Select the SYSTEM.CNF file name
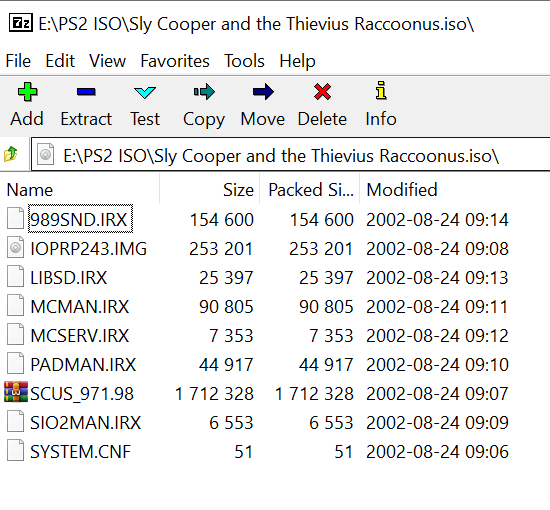Viewport: 550px width, 510px height. tap(80, 452)
